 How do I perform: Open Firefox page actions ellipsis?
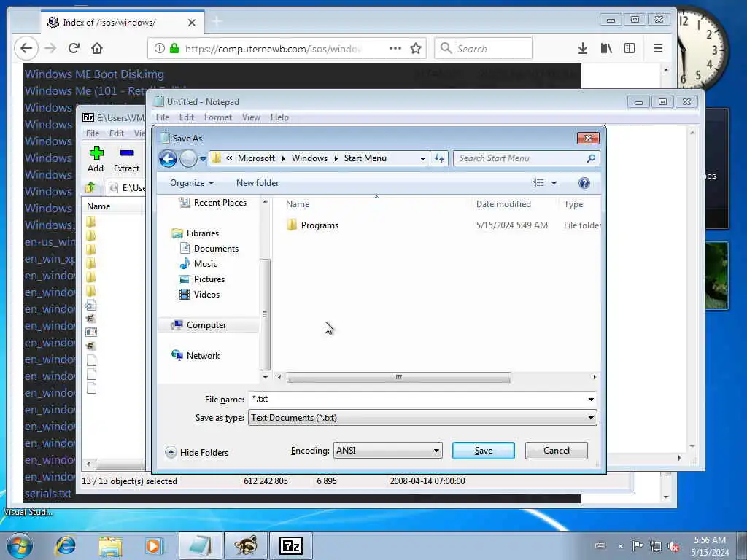pyautogui.click(x=395, y=48)
